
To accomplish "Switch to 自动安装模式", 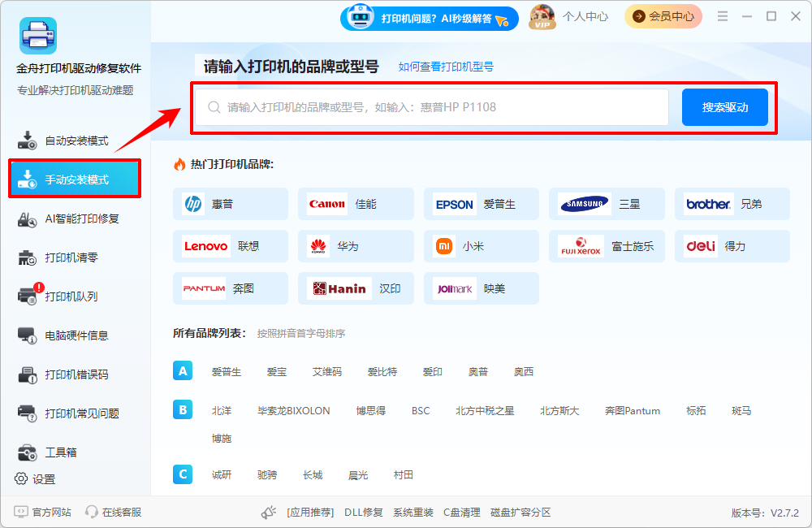I will tap(75, 141).
